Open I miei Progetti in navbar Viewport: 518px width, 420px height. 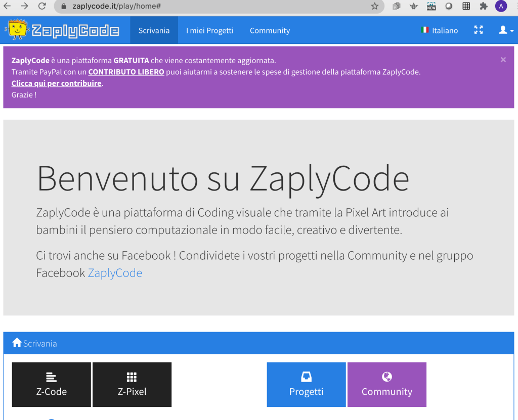point(209,30)
